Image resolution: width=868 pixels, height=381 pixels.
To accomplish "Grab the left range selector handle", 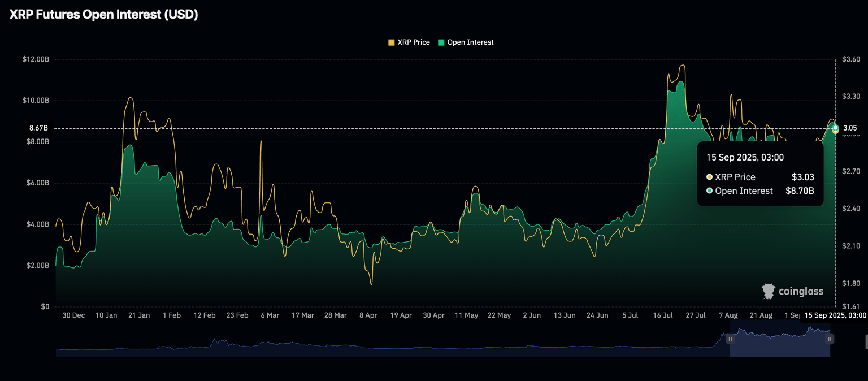I will click(x=730, y=339).
